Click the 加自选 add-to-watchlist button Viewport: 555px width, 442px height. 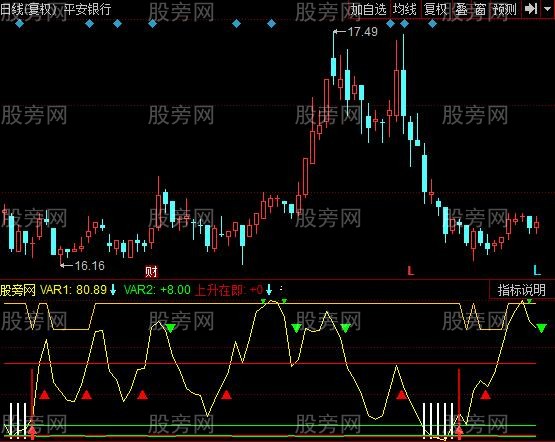click(x=368, y=9)
